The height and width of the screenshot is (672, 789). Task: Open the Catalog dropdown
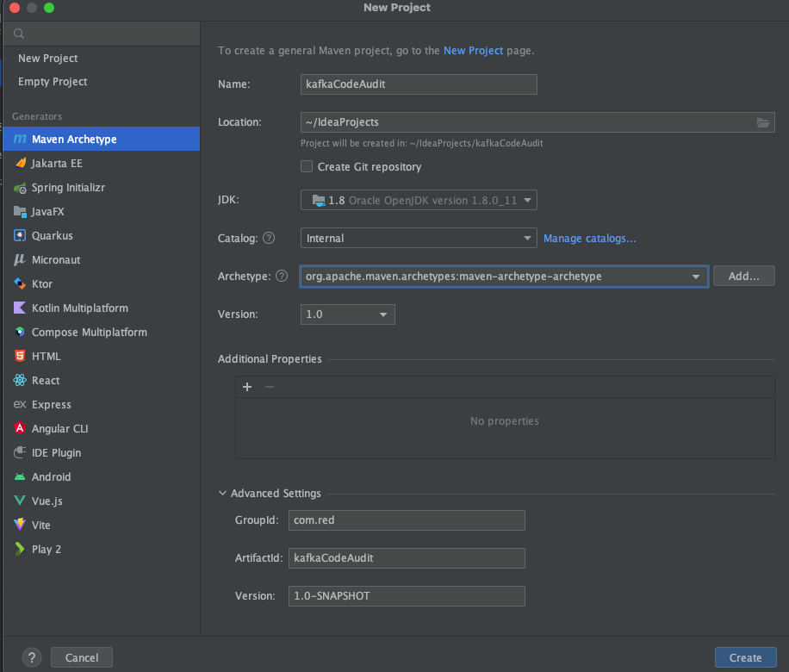pos(419,238)
